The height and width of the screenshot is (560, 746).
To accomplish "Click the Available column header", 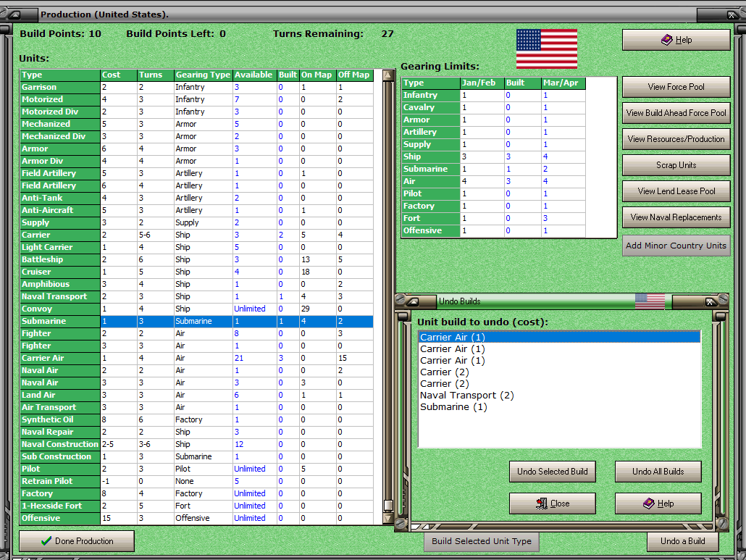I will [254, 75].
